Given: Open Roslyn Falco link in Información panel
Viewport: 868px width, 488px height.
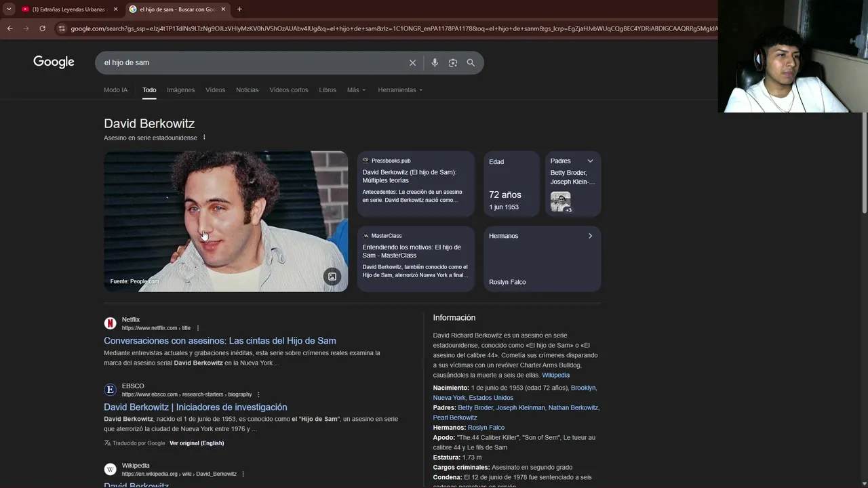Looking at the screenshot, I should point(486,428).
